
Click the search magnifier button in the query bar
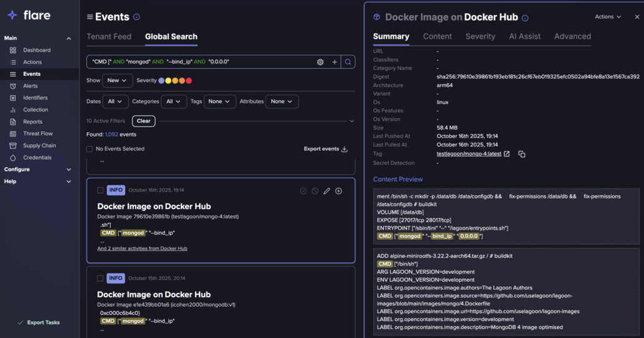(348, 62)
